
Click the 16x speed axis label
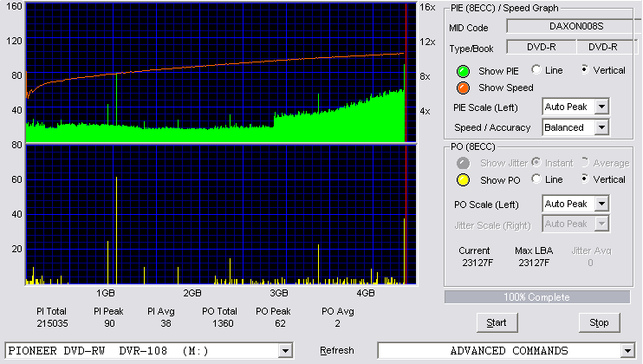[x=427, y=8]
